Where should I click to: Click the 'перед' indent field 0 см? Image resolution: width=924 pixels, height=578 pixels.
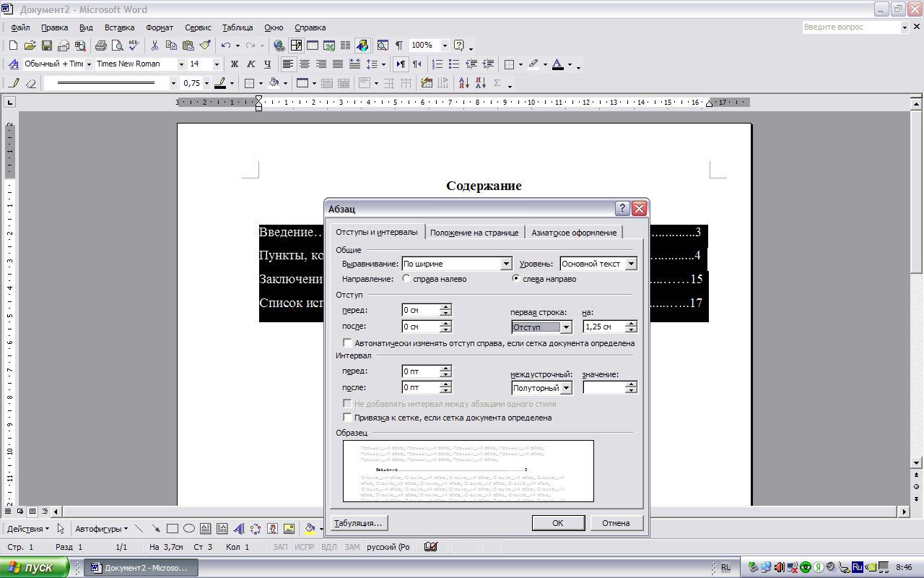point(422,310)
